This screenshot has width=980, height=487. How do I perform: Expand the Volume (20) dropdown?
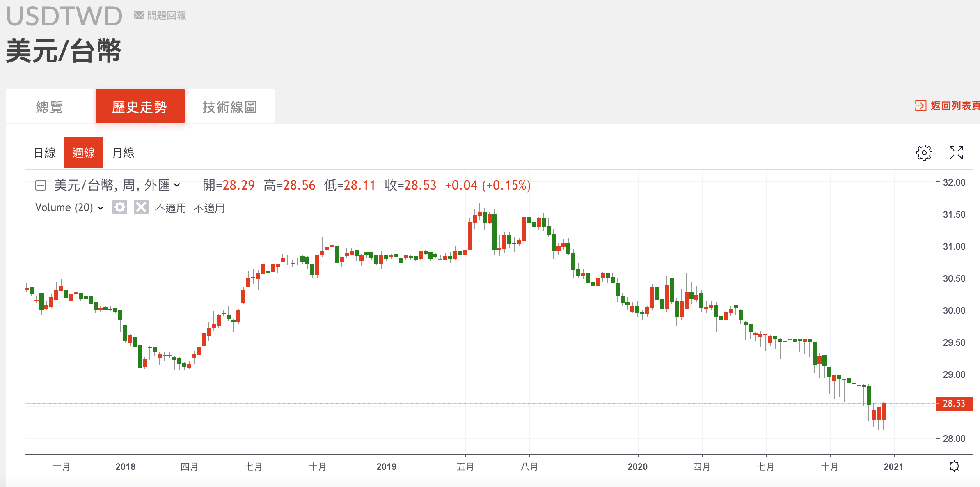coord(101,208)
